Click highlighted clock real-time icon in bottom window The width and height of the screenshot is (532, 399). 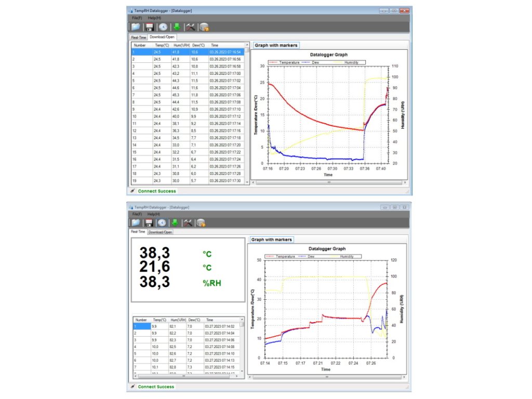(x=162, y=222)
